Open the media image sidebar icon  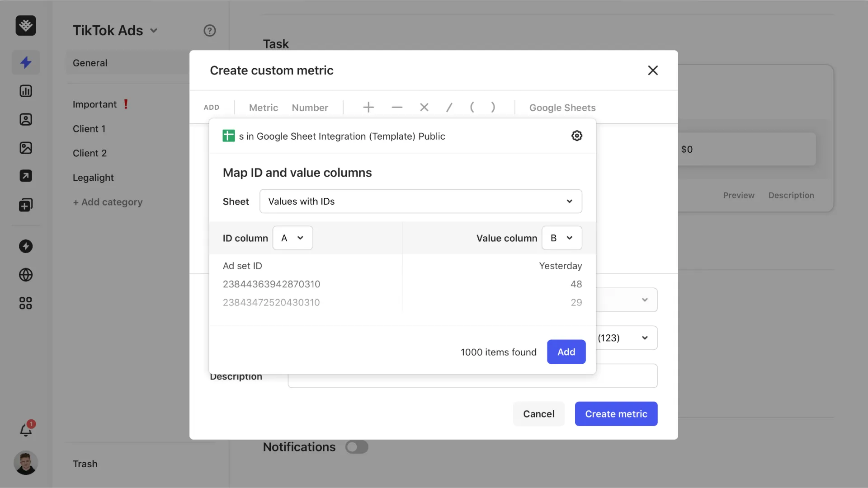(x=26, y=148)
